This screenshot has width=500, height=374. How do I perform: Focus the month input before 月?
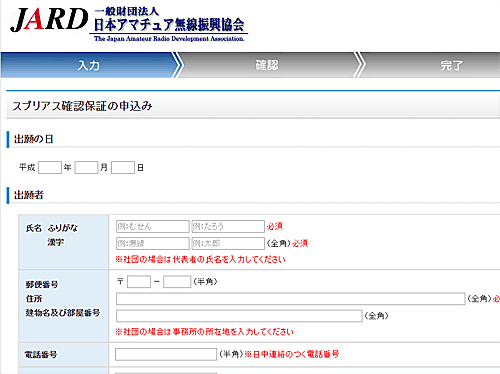[86, 168]
